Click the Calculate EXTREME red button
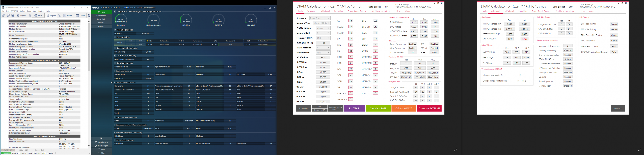This screenshot has width=644, height=155. click(429, 108)
